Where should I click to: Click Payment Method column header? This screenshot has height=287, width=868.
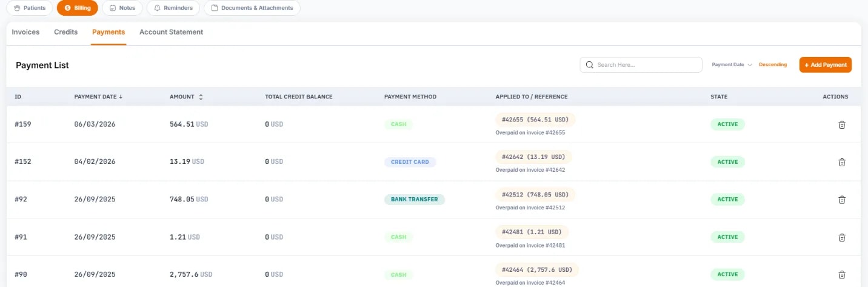pyautogui.click(x=410, y=96)
